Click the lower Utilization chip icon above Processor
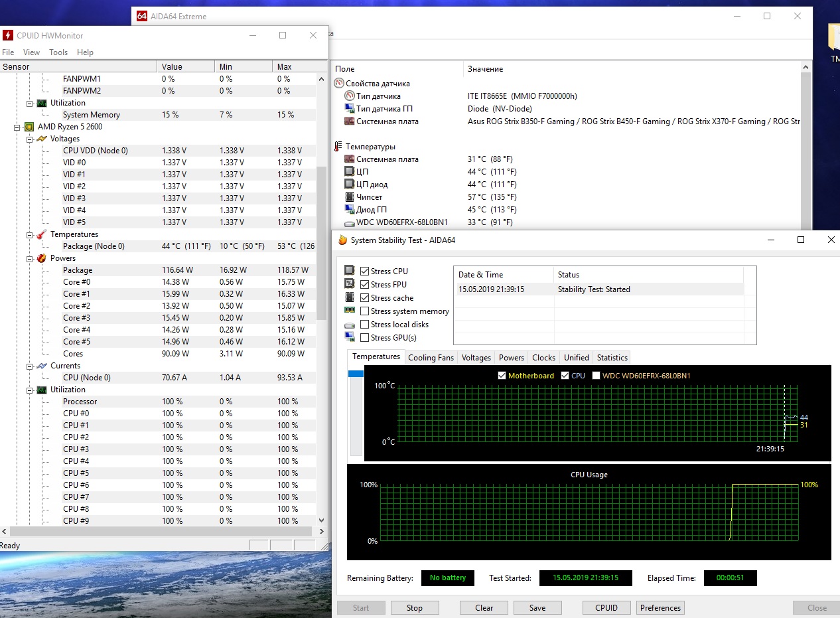The height and width of the screenshot is (618, 840). (41, 390)
